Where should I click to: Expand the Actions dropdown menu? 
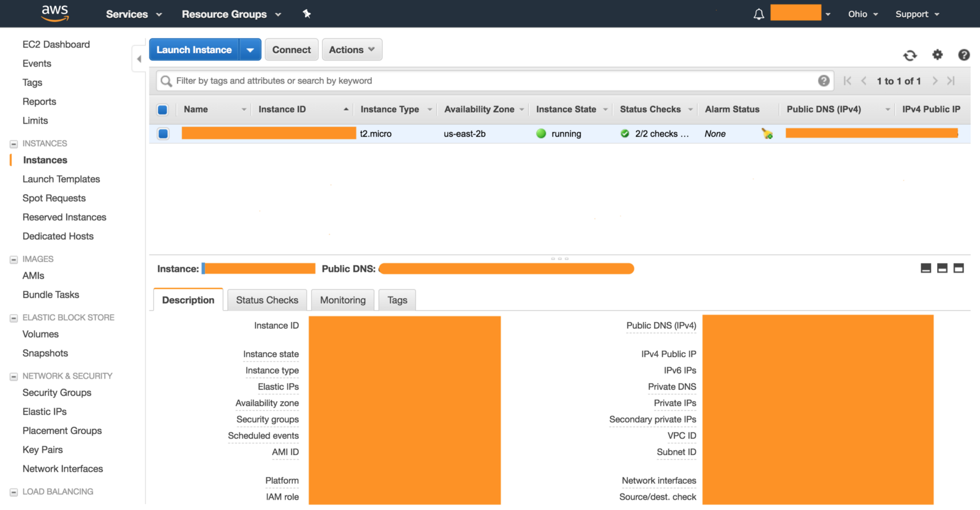coord(352,50)
